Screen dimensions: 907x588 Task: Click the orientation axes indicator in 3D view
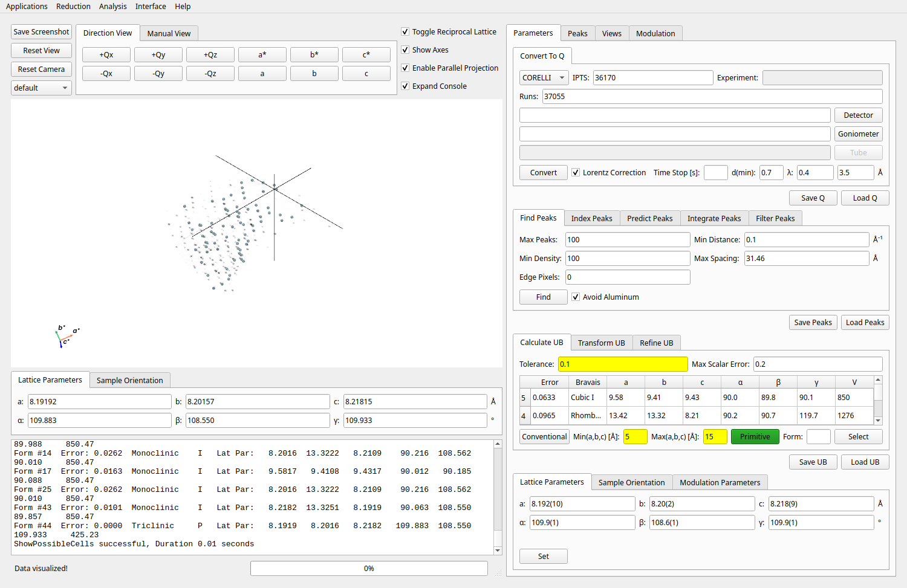(x=67, y=336)
